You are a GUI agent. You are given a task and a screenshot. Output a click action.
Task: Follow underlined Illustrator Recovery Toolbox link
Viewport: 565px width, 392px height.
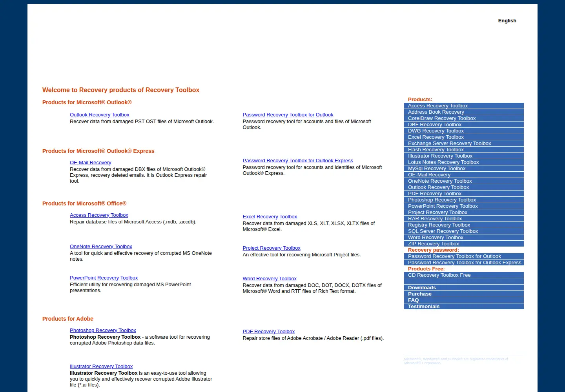pos(101,367)
